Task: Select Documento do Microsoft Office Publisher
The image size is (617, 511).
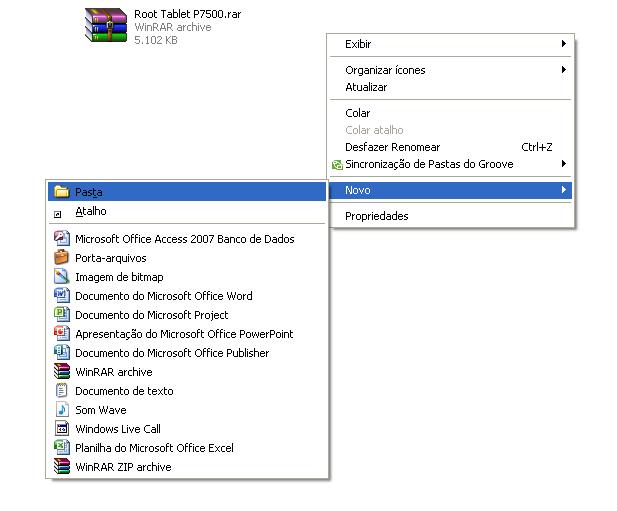Action: click(x=187, y=353)
